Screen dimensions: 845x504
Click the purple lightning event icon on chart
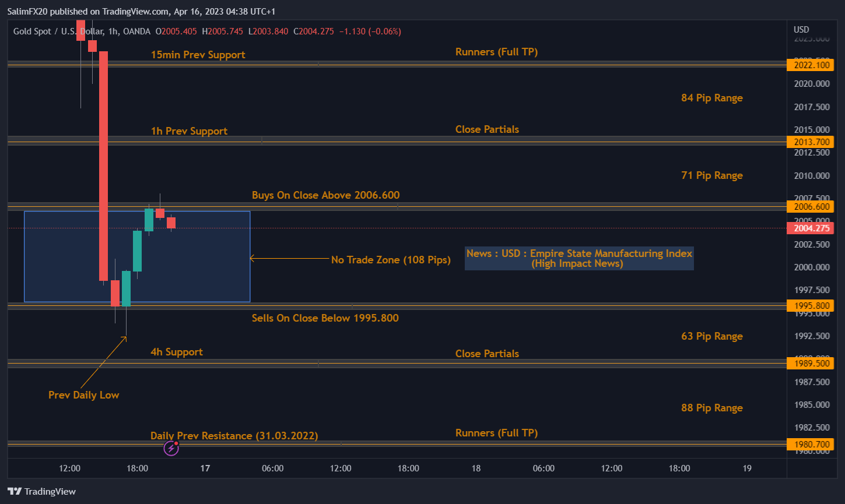(x=171, y=447)
